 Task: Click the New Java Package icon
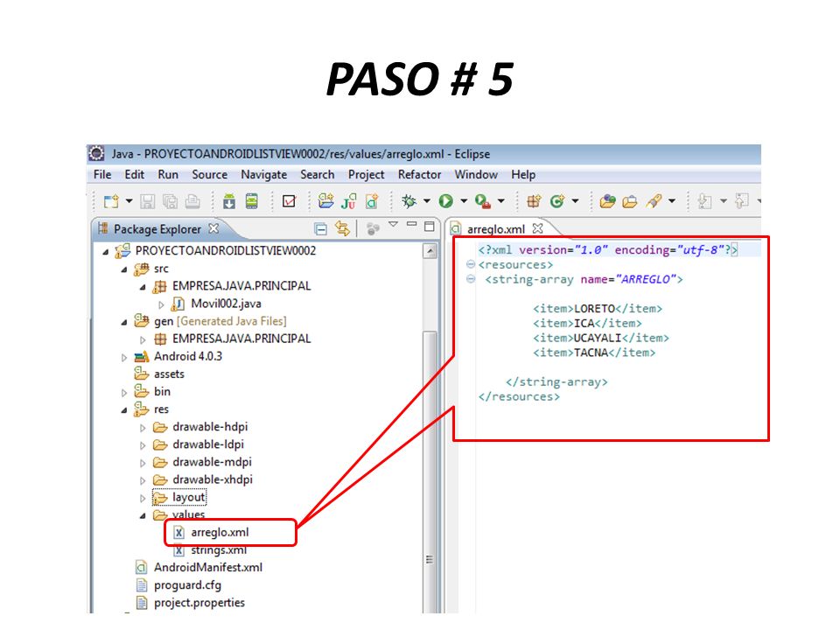coord(534,201)
